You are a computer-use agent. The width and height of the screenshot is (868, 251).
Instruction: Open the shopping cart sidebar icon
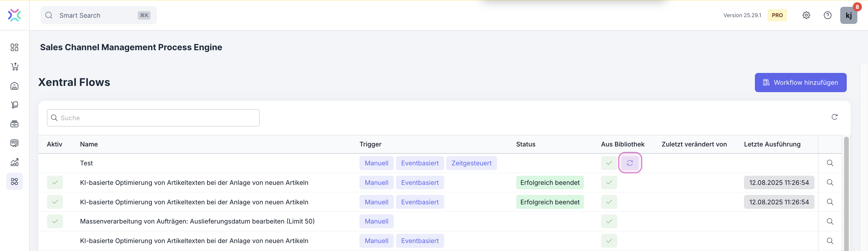(x=14, y=67)
